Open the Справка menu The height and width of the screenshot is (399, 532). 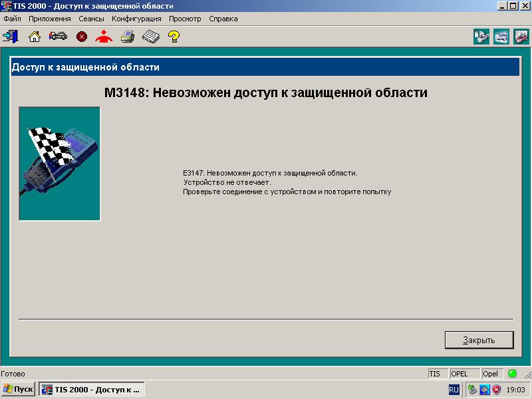223,19
